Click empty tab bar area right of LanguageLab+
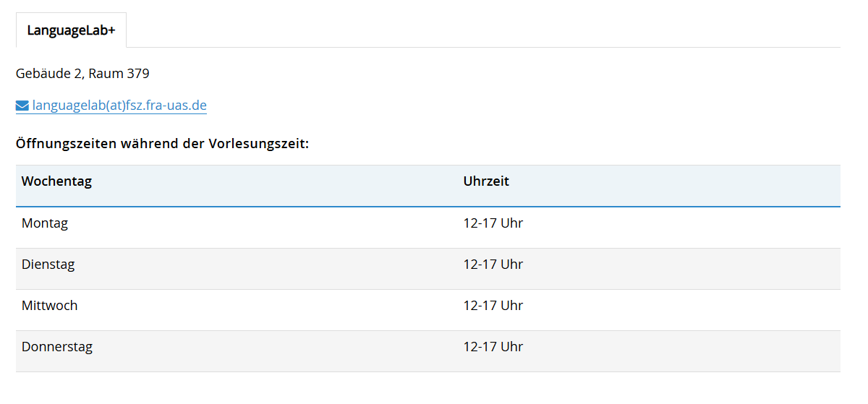 pyautogui.click(x=477, y=30)
